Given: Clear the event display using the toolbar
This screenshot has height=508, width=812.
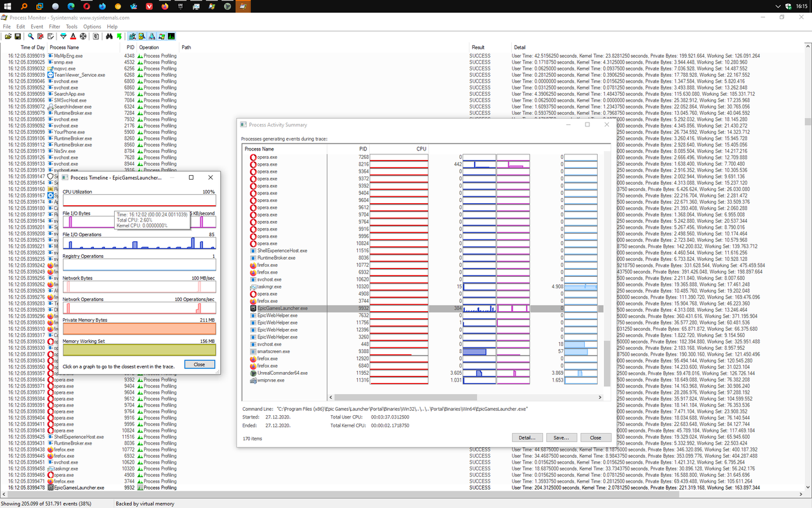Looking at the screenshot, I should (x=51, y=36).
